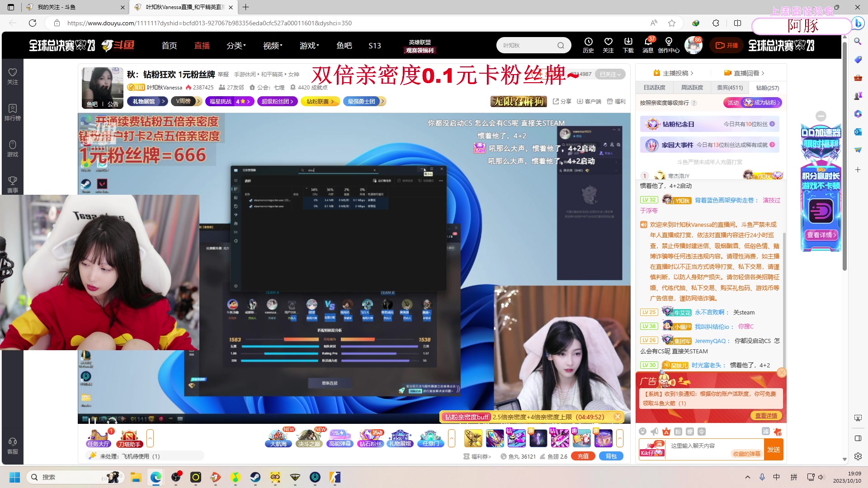Open the 背包 backpack button
Viewport: 868px width, 488px height.
coord(611,456)
